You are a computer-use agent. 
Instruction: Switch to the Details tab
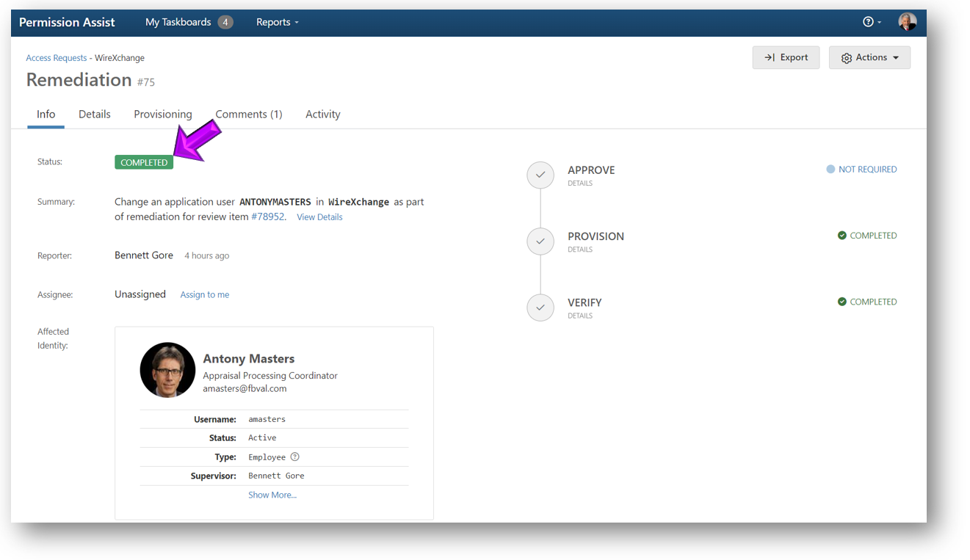(95, 114)
